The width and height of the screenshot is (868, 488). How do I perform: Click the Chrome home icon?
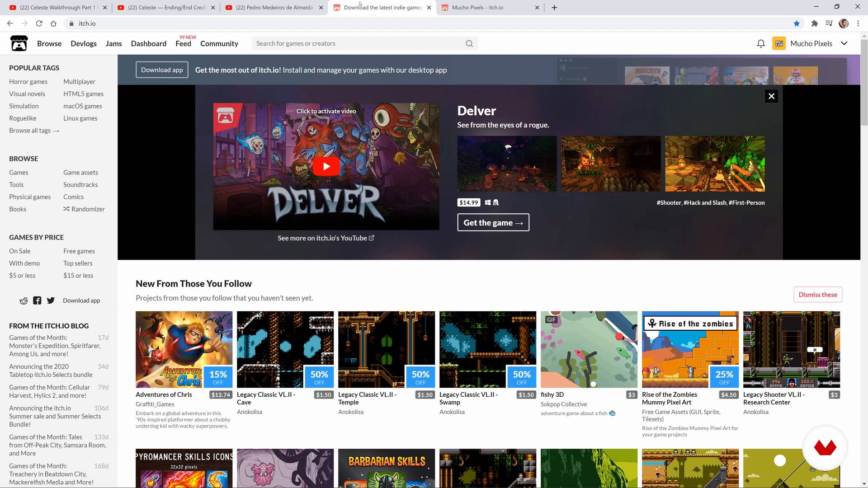(53, 23)
